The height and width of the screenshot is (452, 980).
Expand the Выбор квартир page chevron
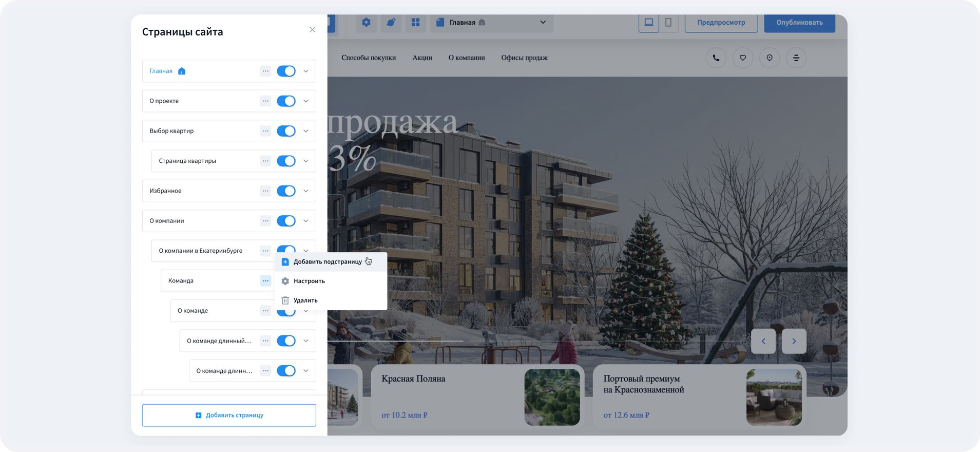306,131
